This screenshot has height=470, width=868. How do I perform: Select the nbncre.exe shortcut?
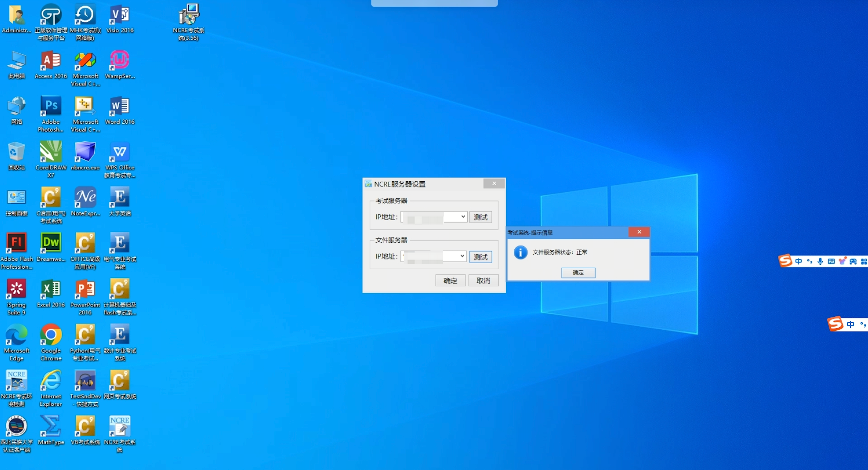85,156
